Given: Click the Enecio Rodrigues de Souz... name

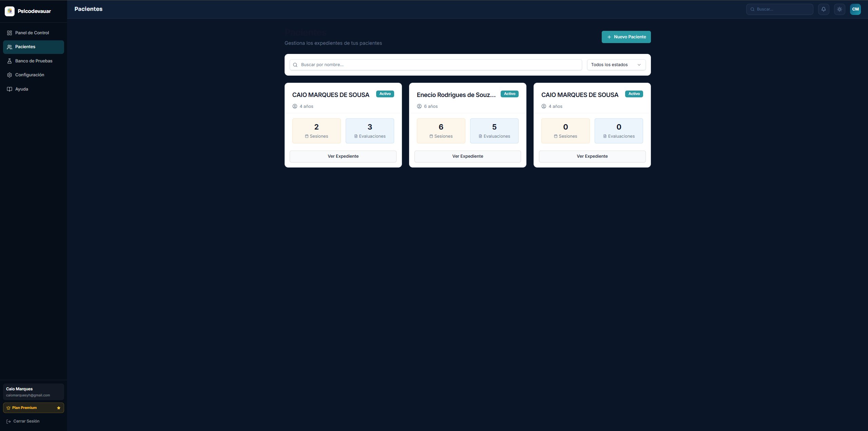Looking at the screenshot, I should pos(456,95).
